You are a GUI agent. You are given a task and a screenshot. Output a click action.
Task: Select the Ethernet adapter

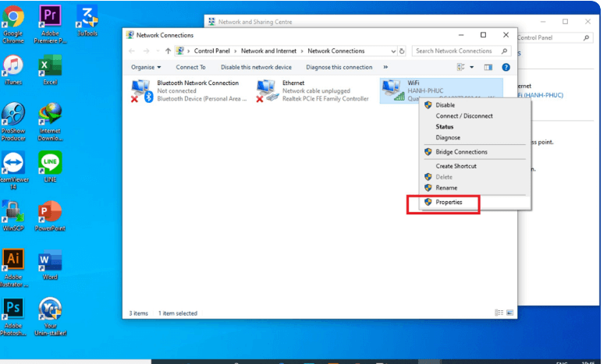click(x=313, y=91)
